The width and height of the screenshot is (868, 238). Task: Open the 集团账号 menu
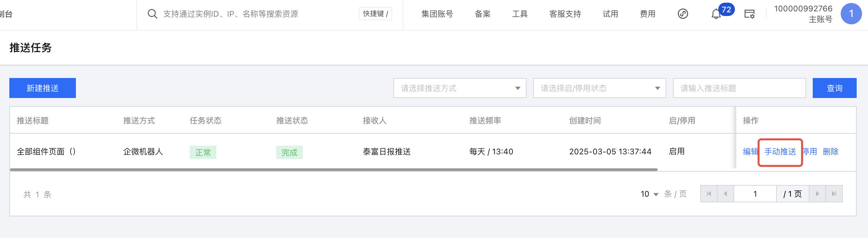[x=437, y=14]
